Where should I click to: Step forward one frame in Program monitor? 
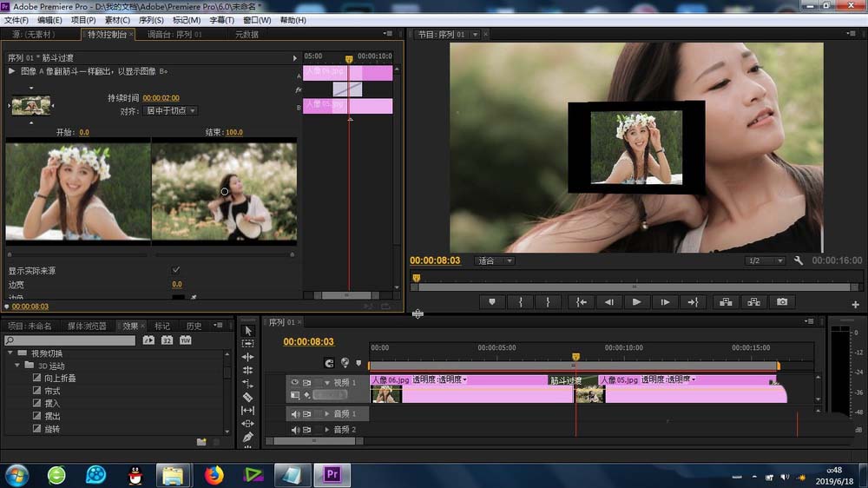click(x=665, y=302)
